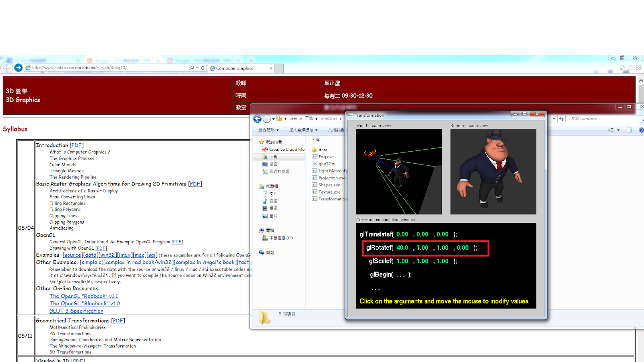
Task: Toggle the Explorer preview pane
Action: coord(630,130)
